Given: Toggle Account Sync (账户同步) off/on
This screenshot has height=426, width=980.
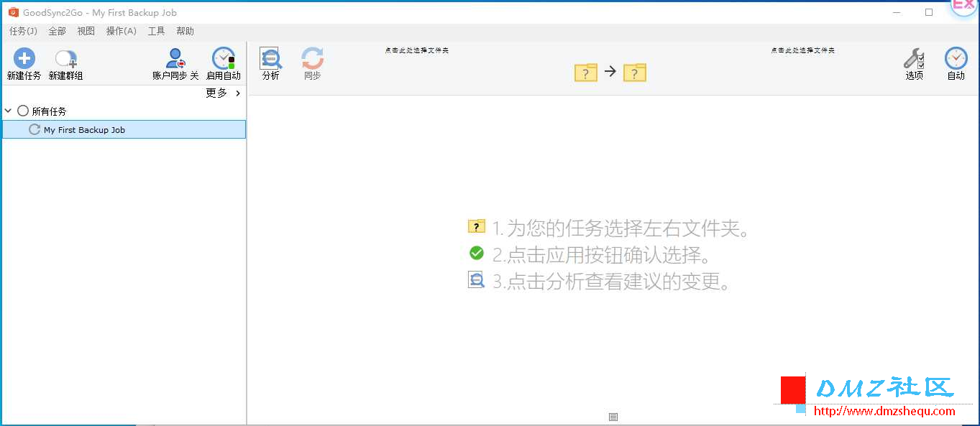Looking at the screenshot, I should pos(175,59).
